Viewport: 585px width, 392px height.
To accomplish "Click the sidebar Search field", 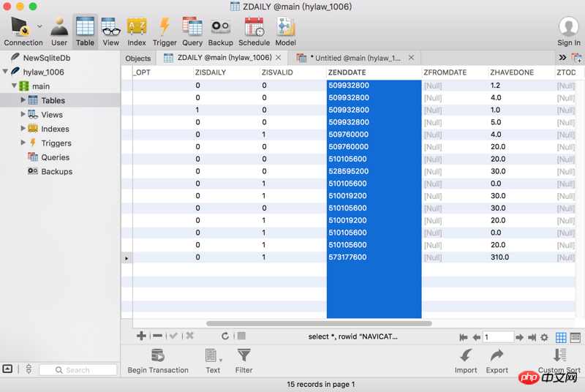I will click(x=78, y=369).
